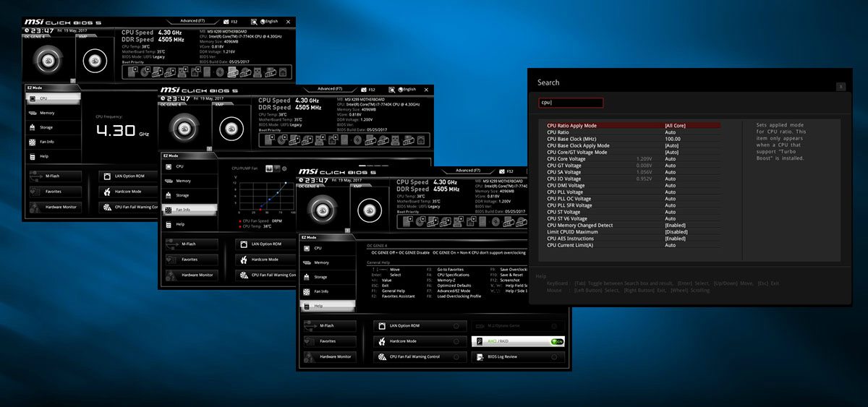Click the F12 screenshot camera icon in back window
Viewport: 868px width, 407px height.
226,22
